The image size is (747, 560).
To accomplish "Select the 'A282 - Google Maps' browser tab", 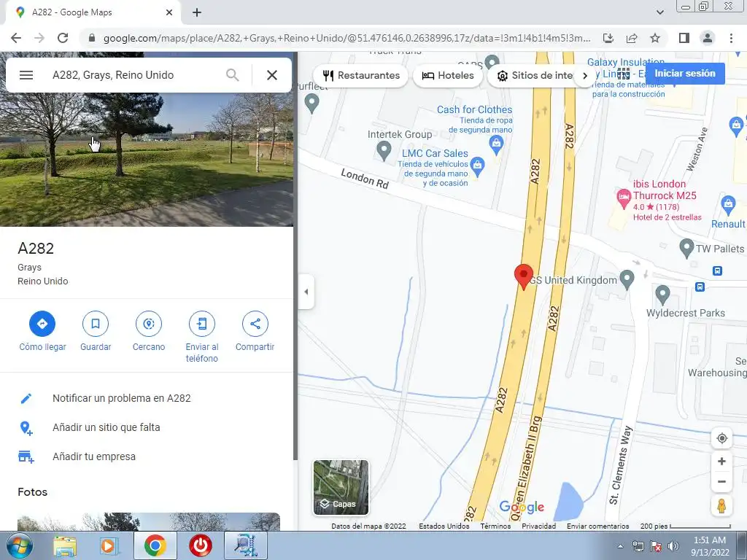I will tap(93, 12).
